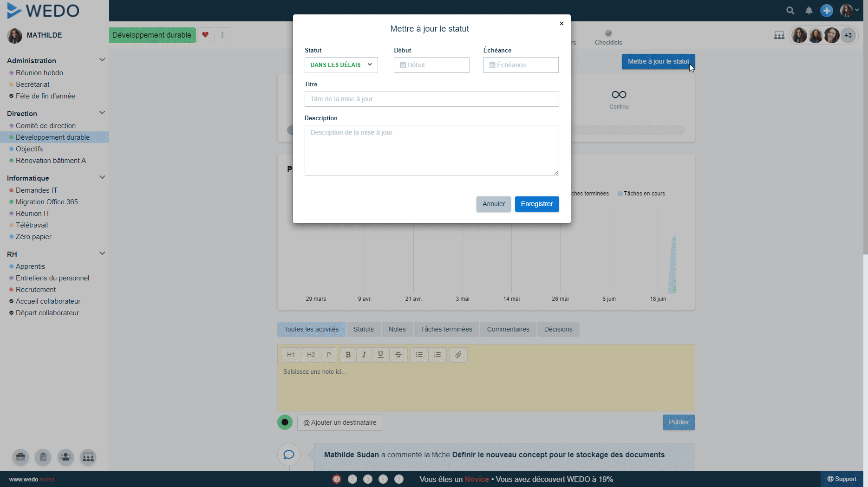
Task: Collapse the Administration section in sidebar
Action: click(102, 60)
